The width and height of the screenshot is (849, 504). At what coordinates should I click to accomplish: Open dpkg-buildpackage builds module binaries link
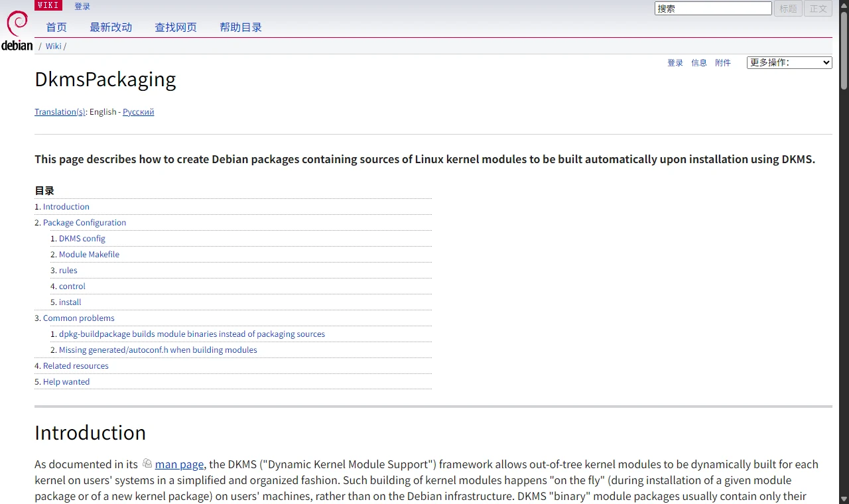pos(192,334)
